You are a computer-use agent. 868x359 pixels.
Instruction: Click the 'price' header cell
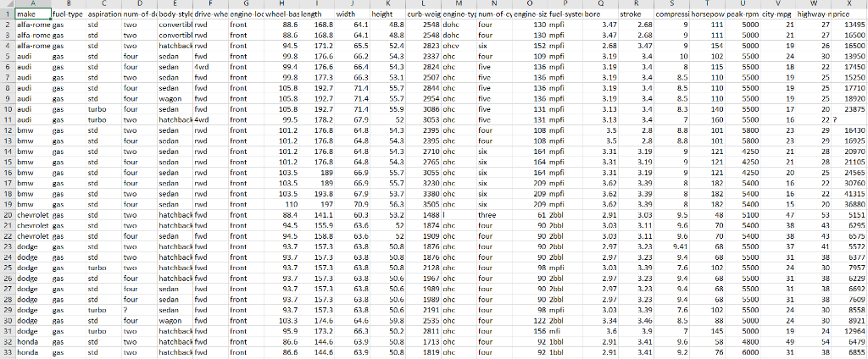point(849,13)
